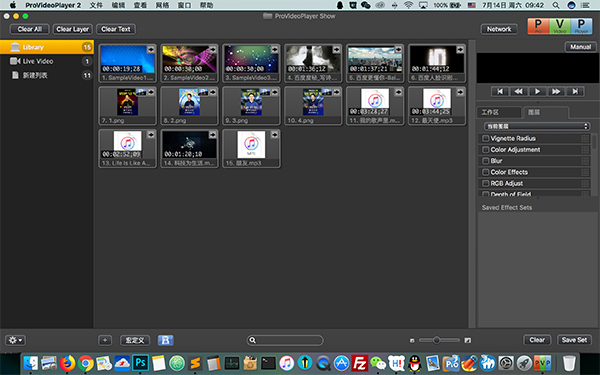Screen dimensions: 600x375
Task: Click the Clear Text button
Action: (116, 29)
